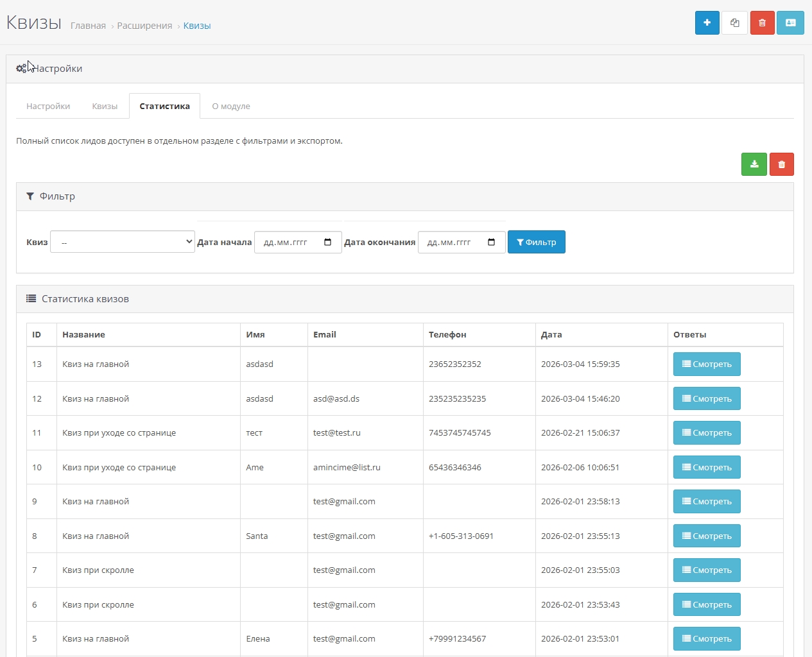The height and width of the screenshot is (657, 812).
Task: Go to Главная breadcrumb link
Action: (88, 26)
